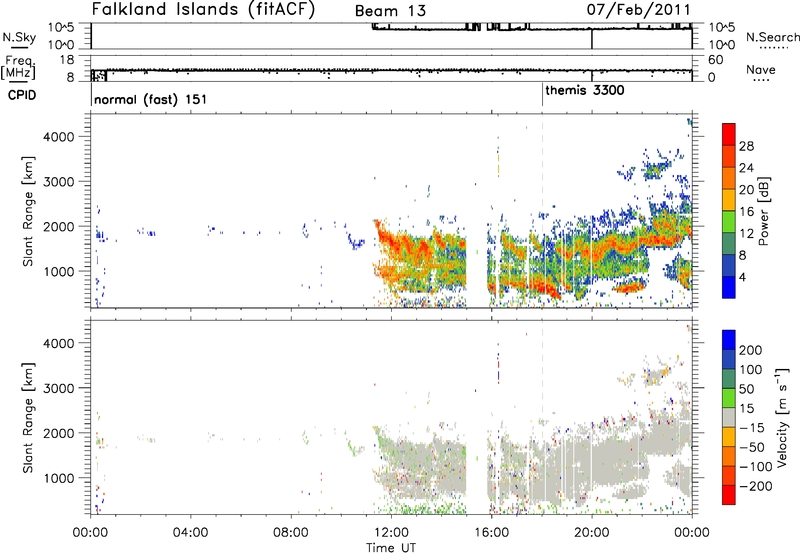Click the 'CPID' label
Viewport: 800px width, 554px height.
click(22, 95)
